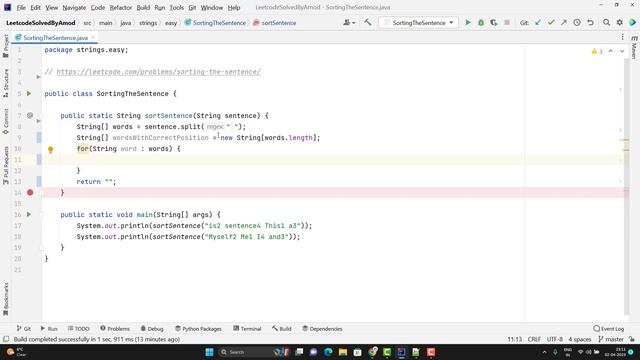Open the Terminal tool window
Viewport: 640px width, 360px height.
tap(247, 329)
